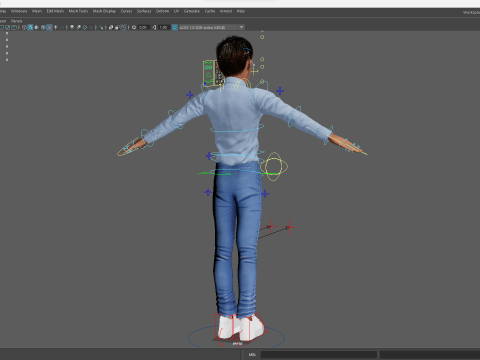Select the right shoulder blue cross control

(280, 91)
